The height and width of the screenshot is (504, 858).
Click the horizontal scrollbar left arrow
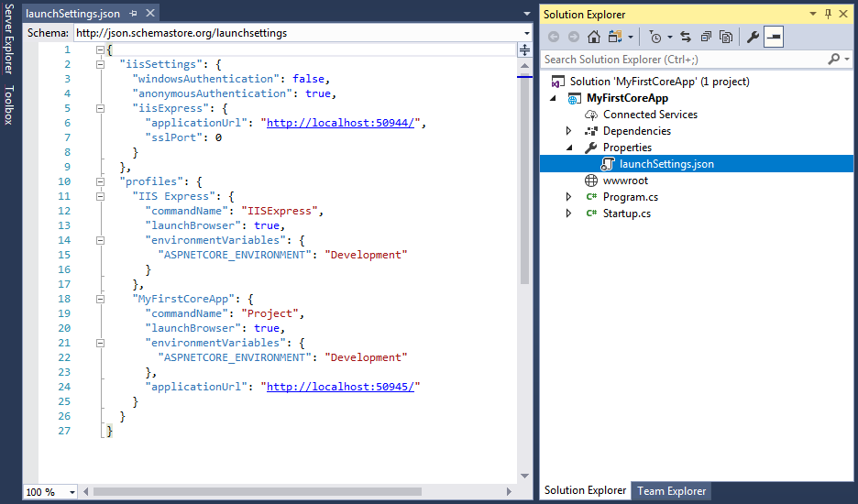point(86,491)
